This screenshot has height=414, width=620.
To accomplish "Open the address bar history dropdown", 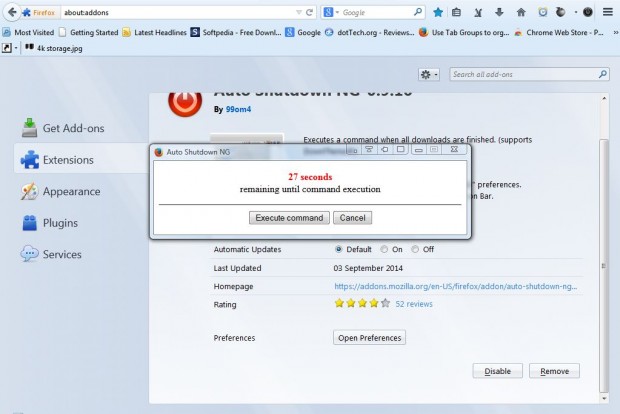I will [x=299, y=12].
